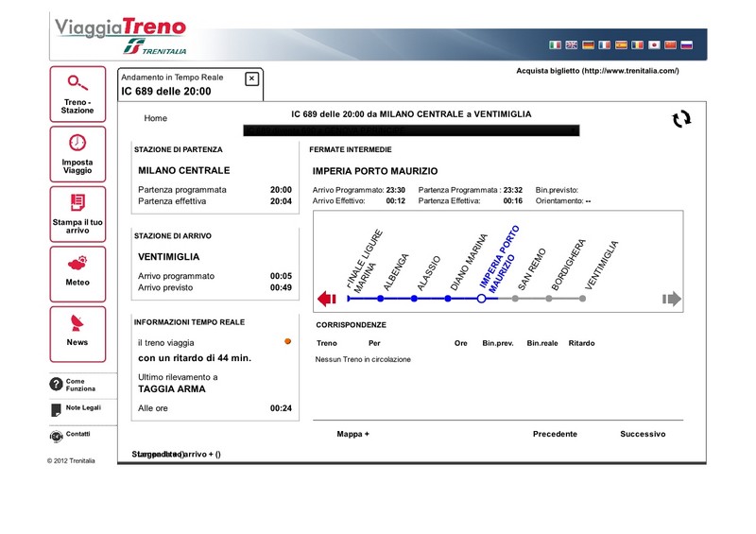Close the IC 689 tab
Screen dimensions: 756x534
point(251,78)
